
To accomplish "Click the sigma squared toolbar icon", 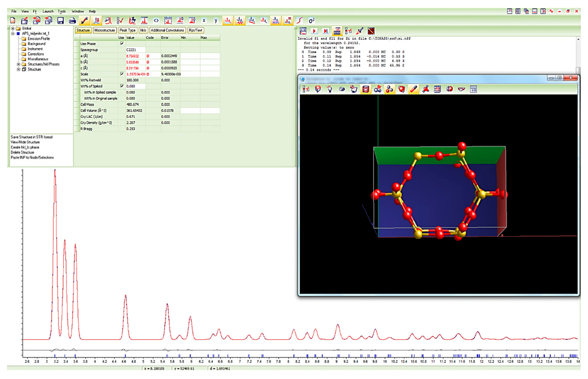I will [x=311, y=20].
